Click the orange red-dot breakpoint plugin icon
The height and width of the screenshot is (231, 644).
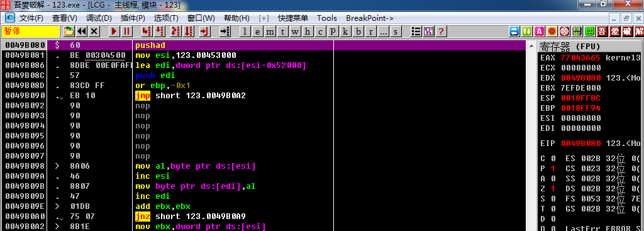pos(552,31)
